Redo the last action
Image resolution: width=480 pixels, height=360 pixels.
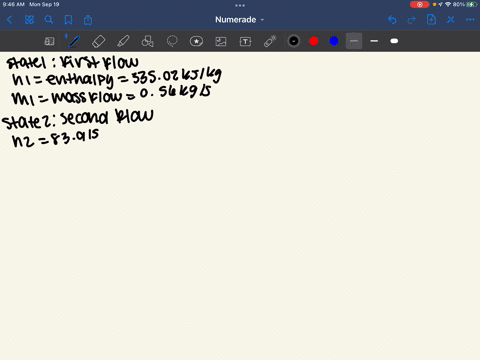412,20
